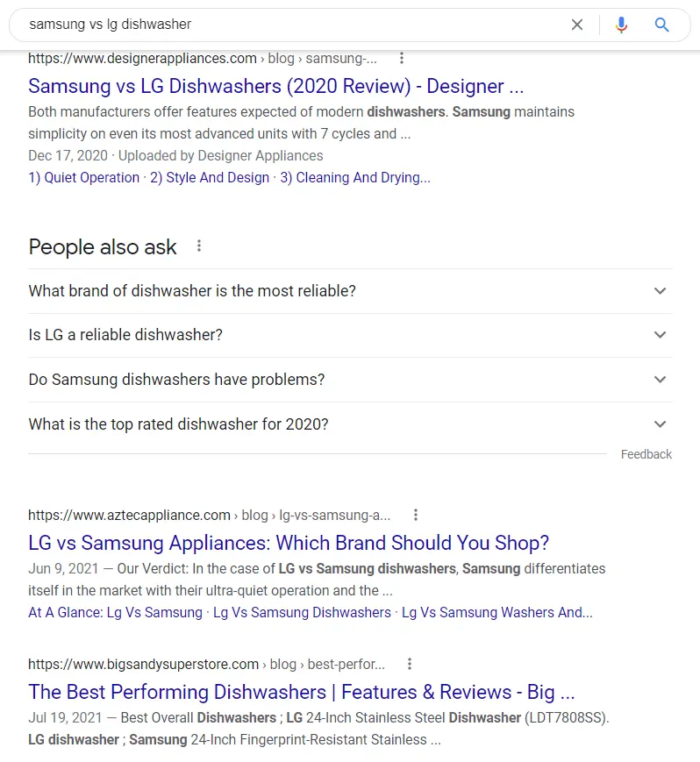700x762 pixels.
Task: Expand 'Is LG a reliable dishwasher?' question
Action: point(349,335)
